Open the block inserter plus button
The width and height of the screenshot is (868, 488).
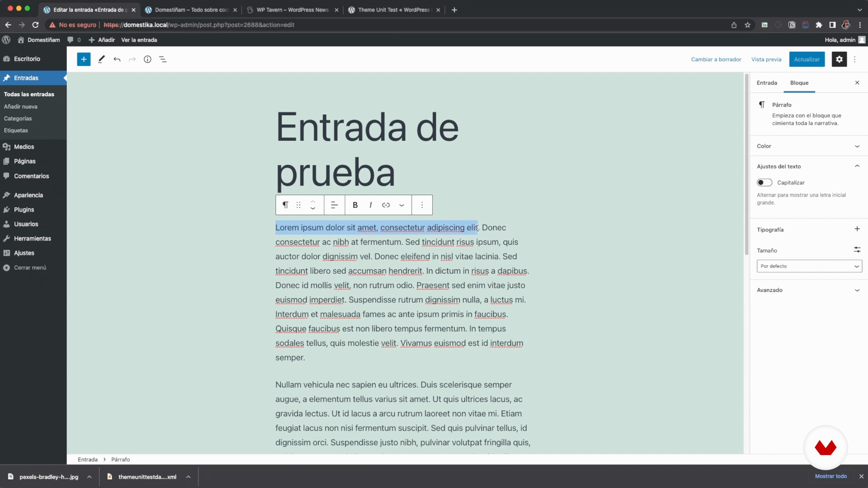tap(84, 59)
